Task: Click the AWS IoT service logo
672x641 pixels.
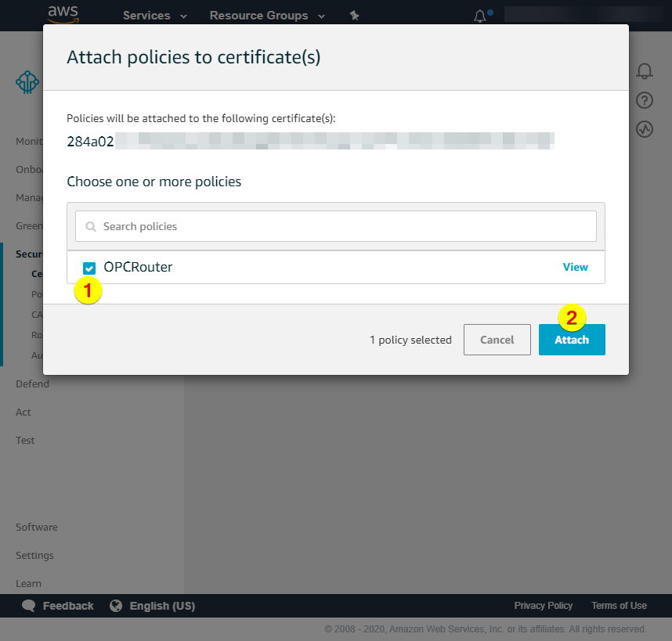Action: point(27,82)
